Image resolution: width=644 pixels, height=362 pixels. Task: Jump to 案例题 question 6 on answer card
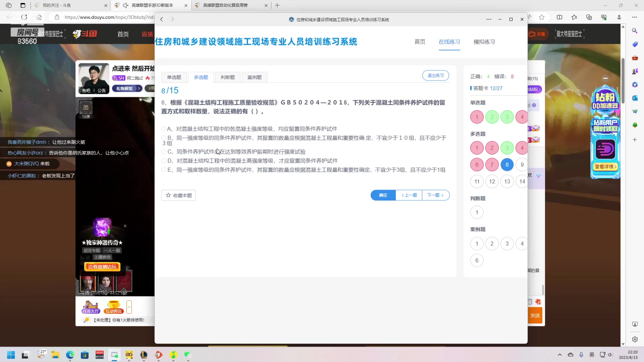point(477,260)
